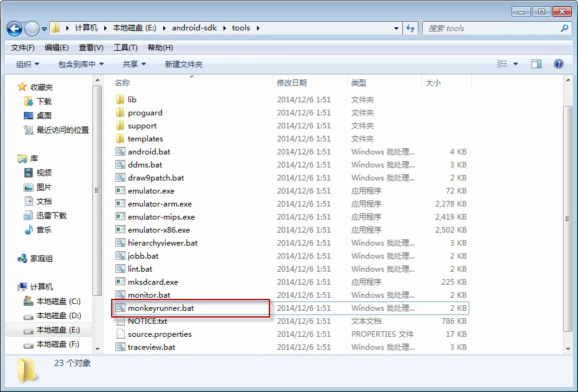
Task: Click the refresh button beside address bar
Action: point(410,28)
